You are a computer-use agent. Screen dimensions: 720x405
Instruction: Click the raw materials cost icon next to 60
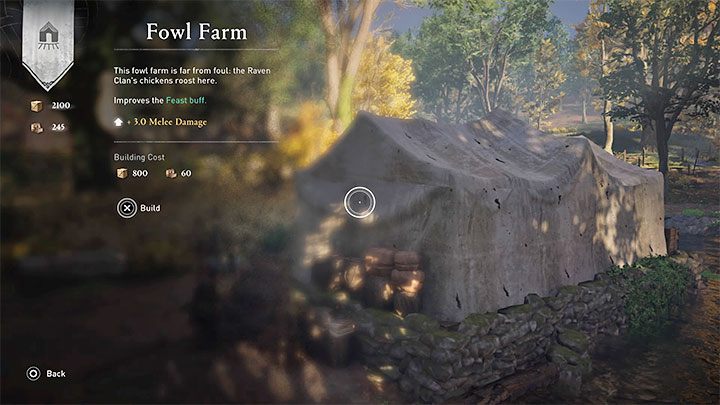coord(171,173)
